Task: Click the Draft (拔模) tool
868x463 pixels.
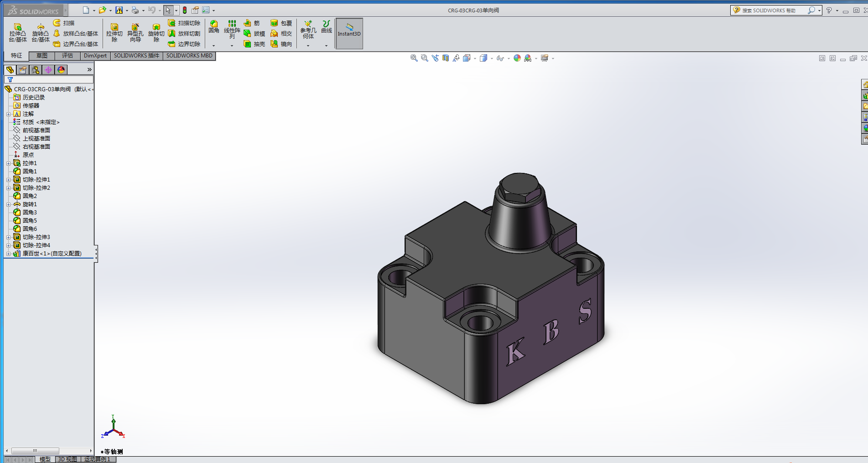Action: (x=255, y=33)
